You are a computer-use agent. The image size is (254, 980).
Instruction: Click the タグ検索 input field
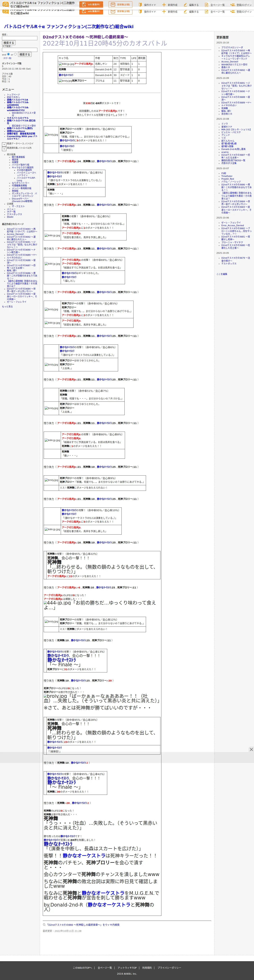tap(19, 50)
